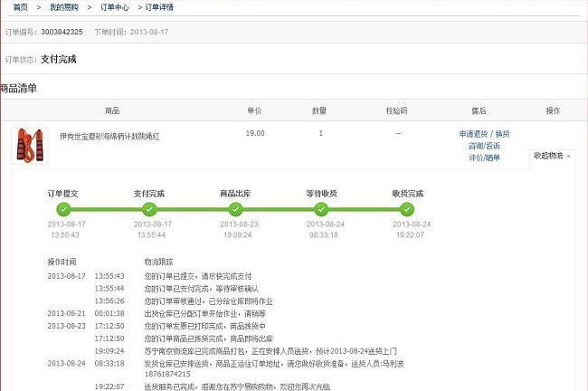Open the 伊克世宝 jump rope product name link
Viewport: 588px width, 391px height.
pyautogui.click(x=109, y=136)
